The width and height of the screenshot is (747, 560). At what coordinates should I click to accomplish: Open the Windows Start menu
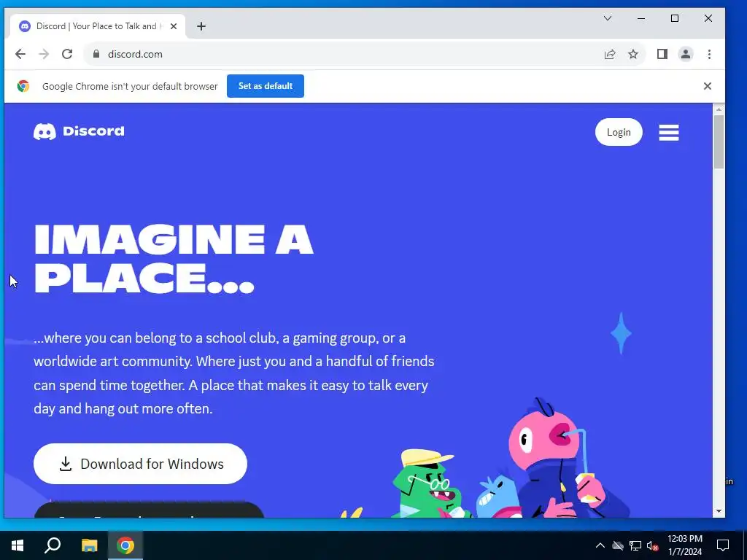[18, 545]
